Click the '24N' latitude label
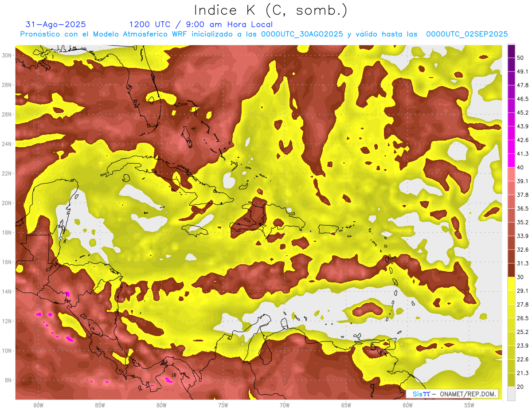This screenshot has height=411, width=532. click(x=7, y=144)
